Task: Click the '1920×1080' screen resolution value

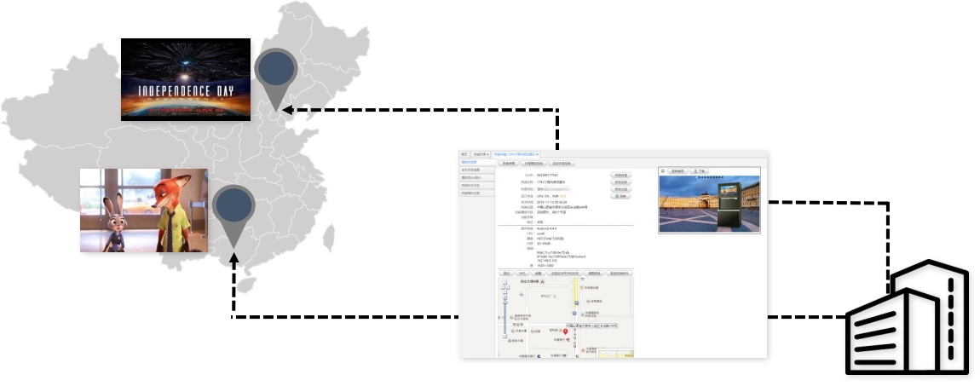Action: [545, 266]
